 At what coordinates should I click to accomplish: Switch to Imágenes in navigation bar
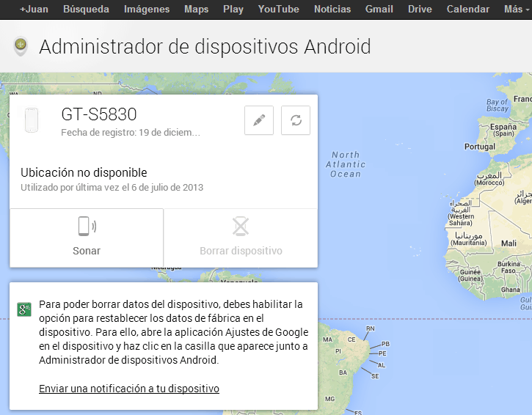coord(147,10)
